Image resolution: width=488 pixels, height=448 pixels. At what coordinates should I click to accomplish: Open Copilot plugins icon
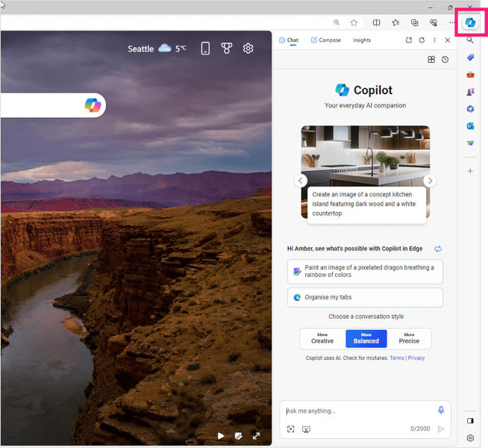(431, 60)
